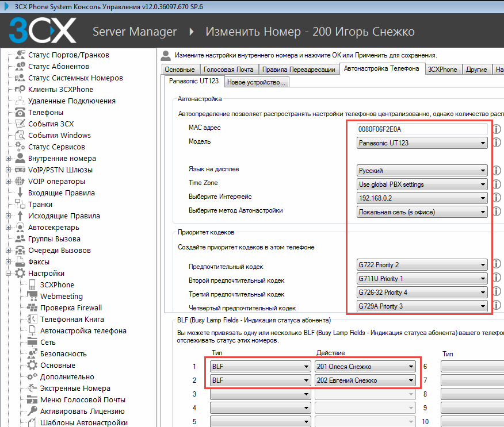Click the Безопасность icon
504x427 pixels.
pos(32,354)
